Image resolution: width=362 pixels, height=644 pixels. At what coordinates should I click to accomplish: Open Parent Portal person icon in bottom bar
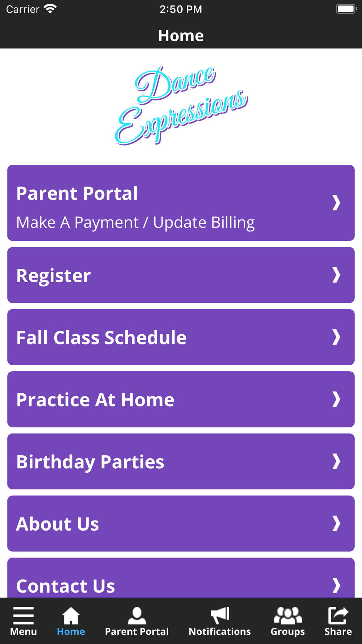(x=137, y=615)
